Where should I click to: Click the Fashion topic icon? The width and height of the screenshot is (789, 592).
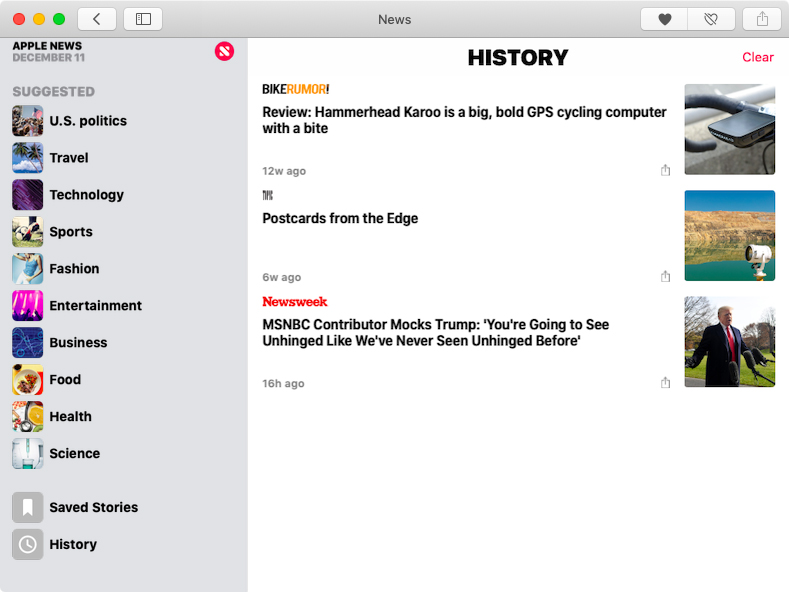[x=28, y=268]
